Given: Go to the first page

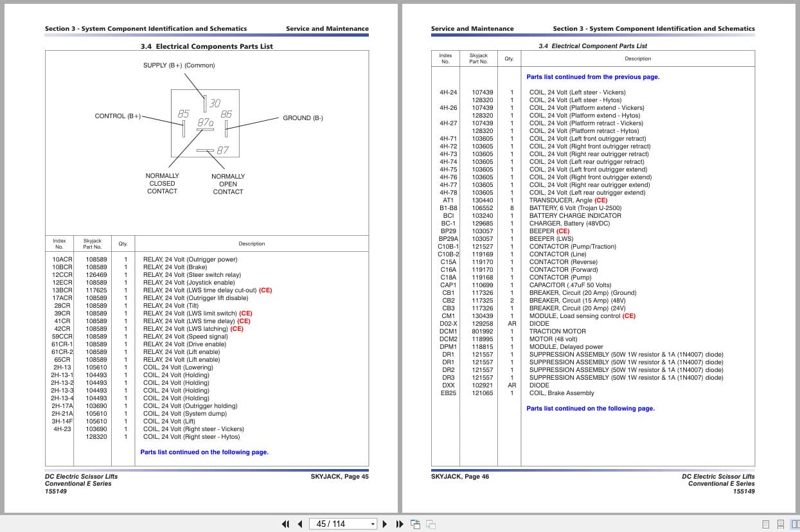Looking at the screenshot, I should [286, 524].
